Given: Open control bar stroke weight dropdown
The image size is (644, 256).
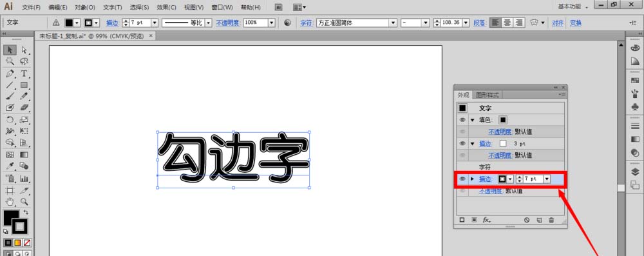Looking at the screenshot, I should (155, 23).
